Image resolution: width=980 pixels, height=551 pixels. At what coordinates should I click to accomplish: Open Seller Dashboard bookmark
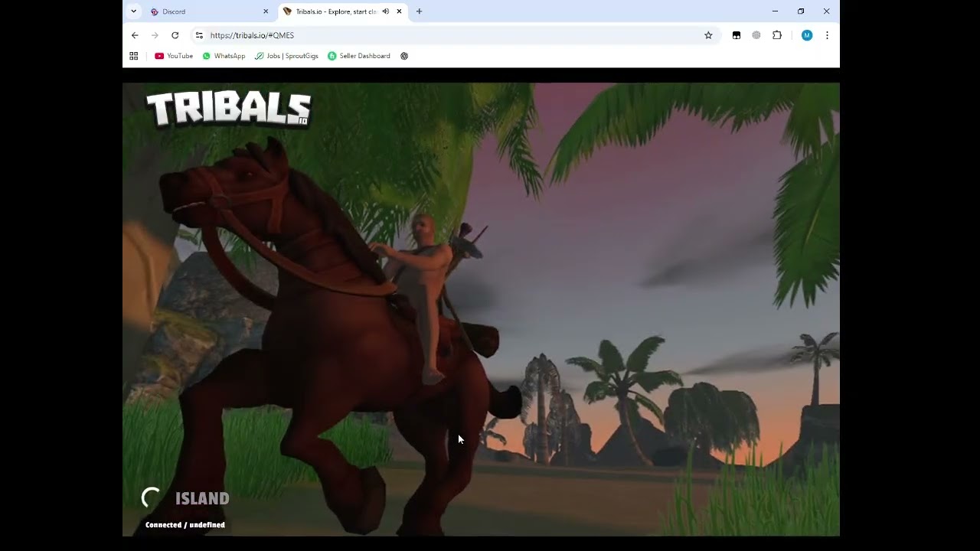[359, 56]
